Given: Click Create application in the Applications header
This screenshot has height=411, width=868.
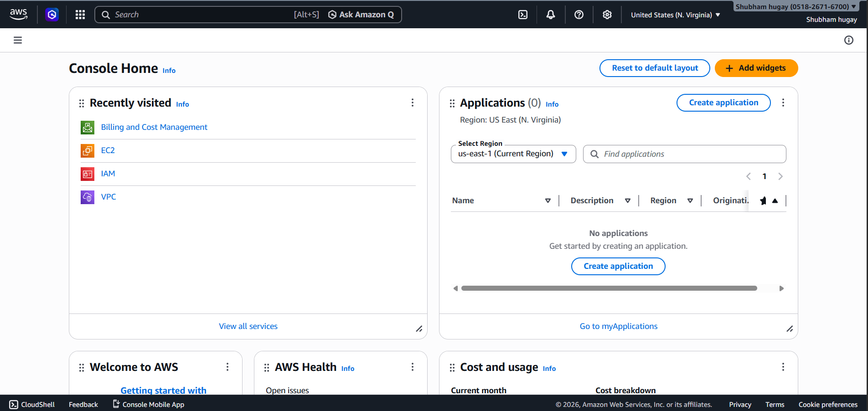Looking at the screenshot, I should [x=723, y=103].
